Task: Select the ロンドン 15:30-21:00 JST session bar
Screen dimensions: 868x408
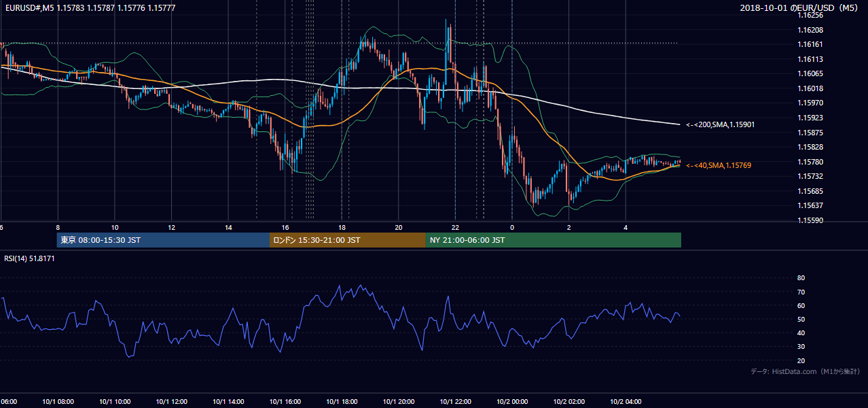Action: (x=348, y=240)
